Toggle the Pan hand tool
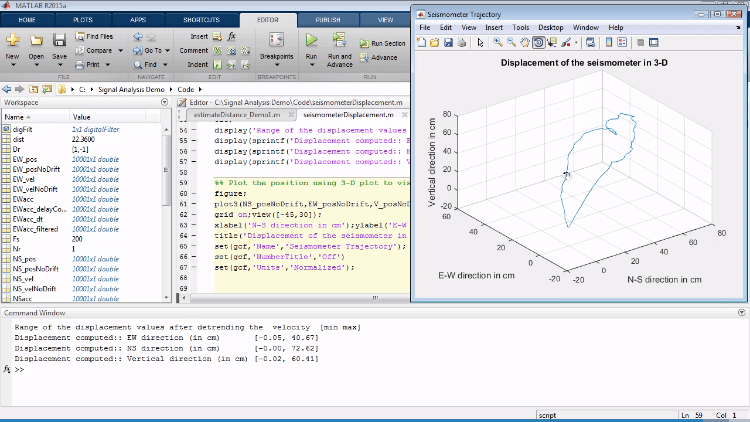750x422 pixels. [524, 42]
